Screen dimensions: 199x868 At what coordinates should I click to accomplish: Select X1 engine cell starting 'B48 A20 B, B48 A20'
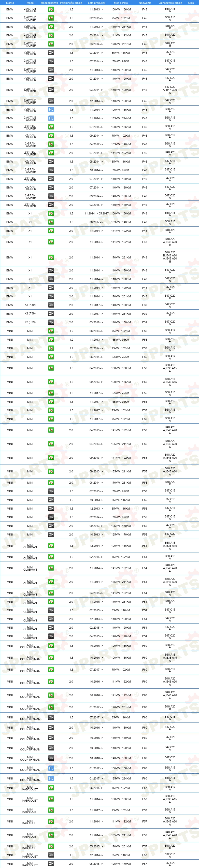pos(170,257)
